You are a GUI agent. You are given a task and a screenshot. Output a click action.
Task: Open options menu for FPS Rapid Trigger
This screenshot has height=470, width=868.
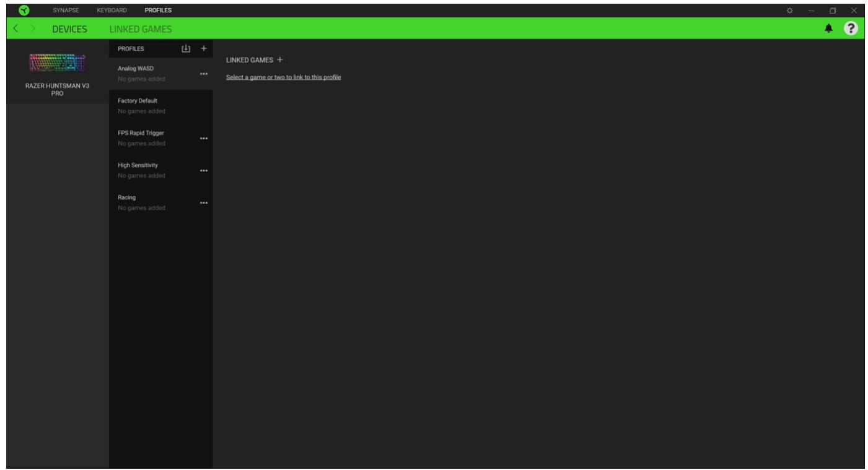[x=204, y=138]
